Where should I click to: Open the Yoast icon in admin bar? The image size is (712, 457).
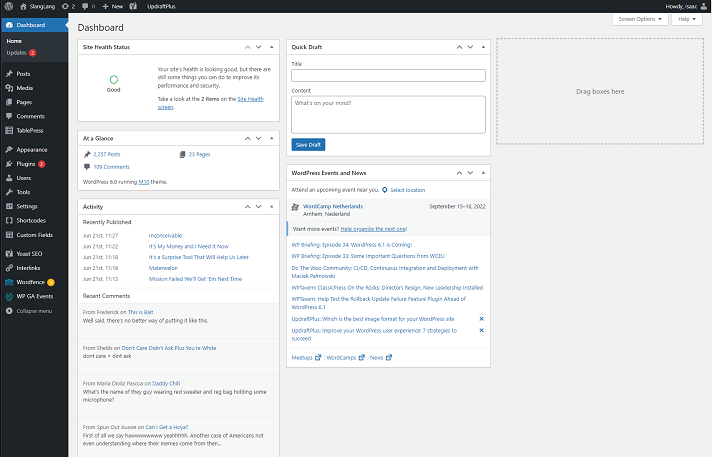click(x=133, y=6)
